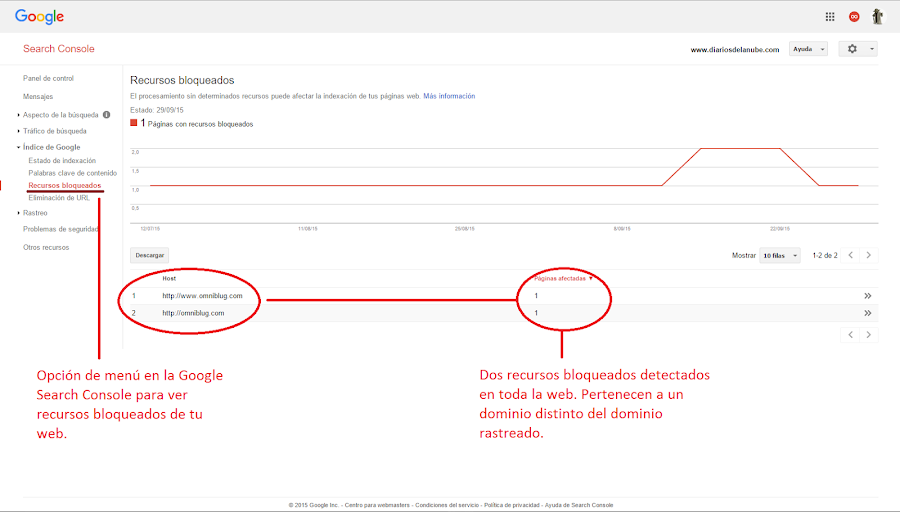This screenshot has height=512, width=900.
Task: Go to previous page arrow above table
Action: click(x=851, y=255)
